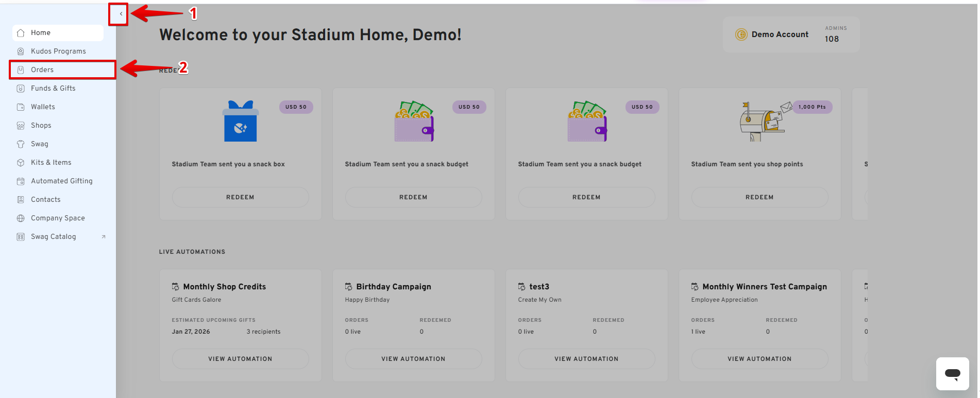Click the Kits & Items box icon
The width and height of the screenshot is (980, 398).
tap(21, 163)
